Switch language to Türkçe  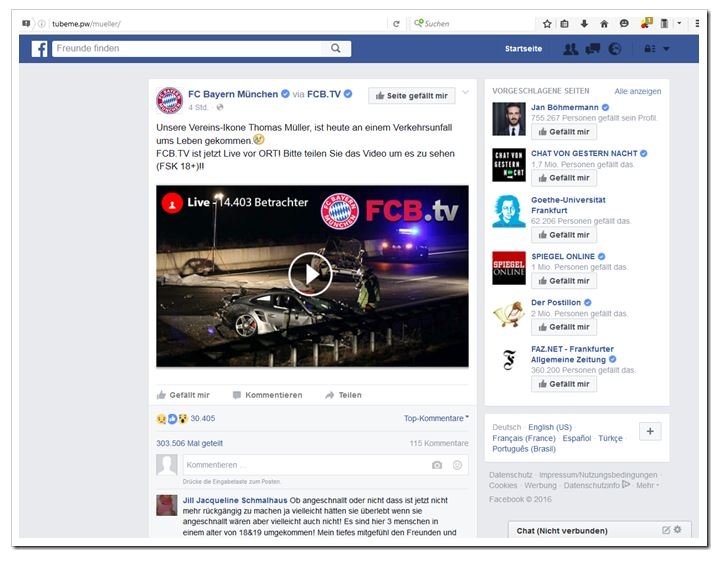point(610,438)
